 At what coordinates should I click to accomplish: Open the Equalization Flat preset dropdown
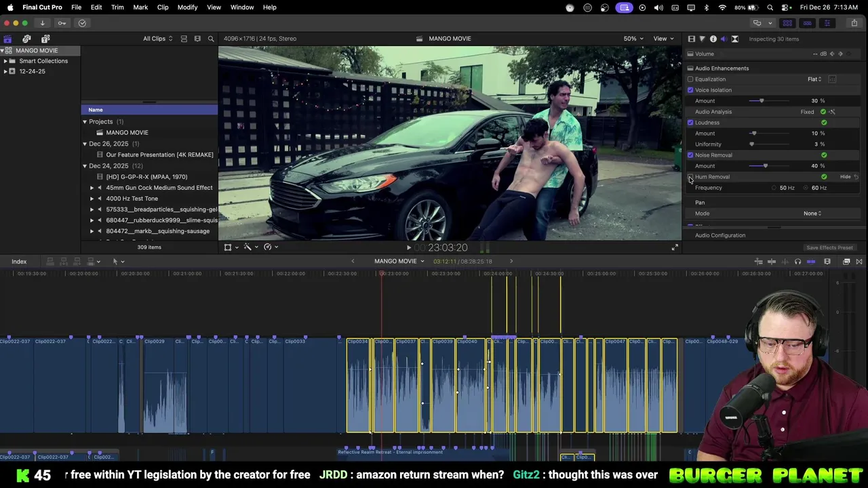[814, 79]
